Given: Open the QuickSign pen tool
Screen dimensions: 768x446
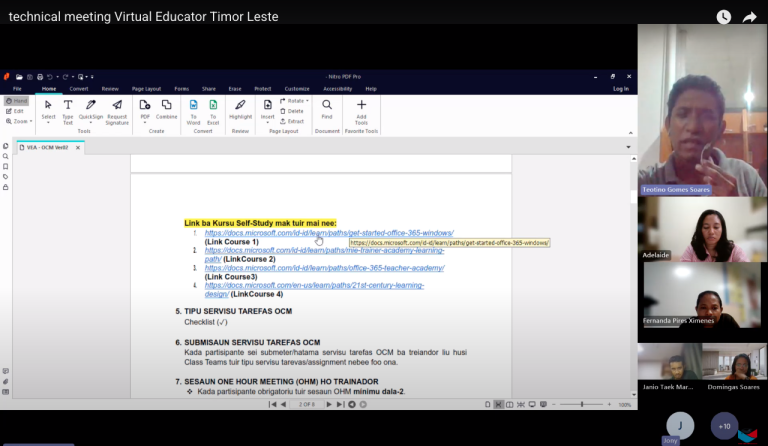Looking at the screenshot, I should coord(91,112).
